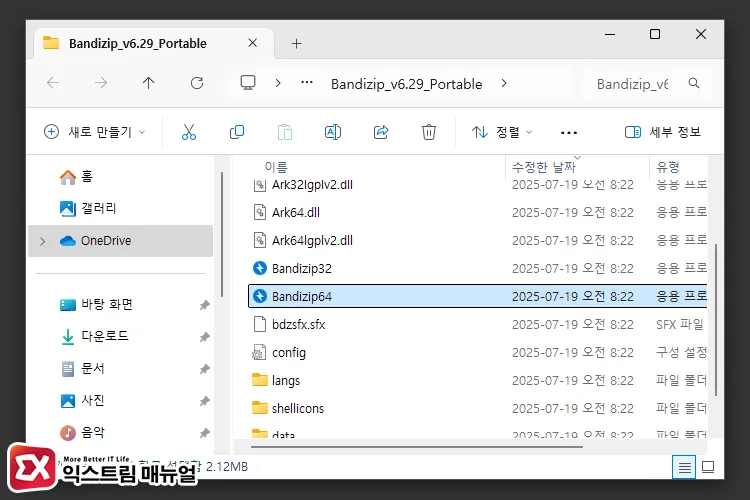Add a new Explorer tab

point(296,44)
